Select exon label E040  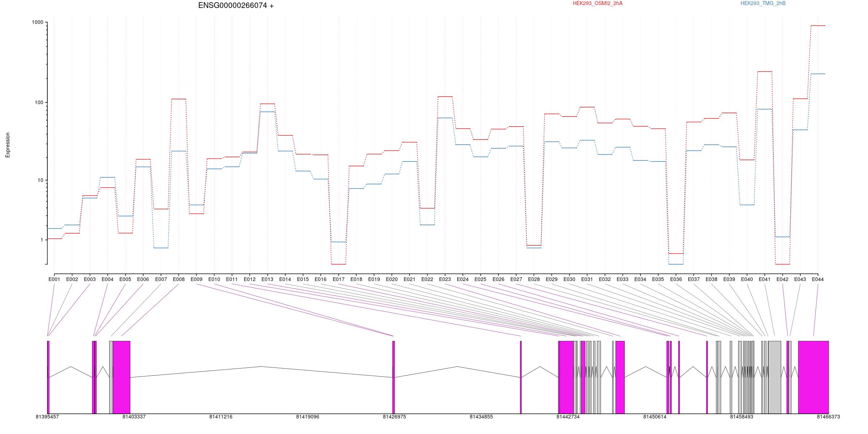click(x=747, y=279)
